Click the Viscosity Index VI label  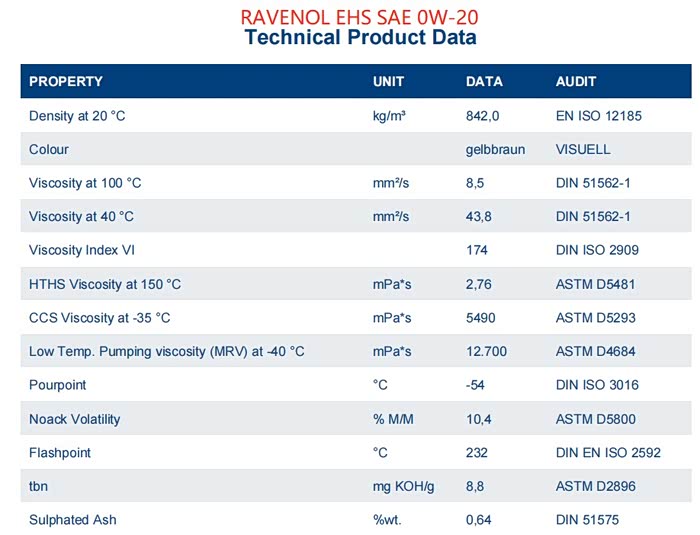[x=81, y=251]
